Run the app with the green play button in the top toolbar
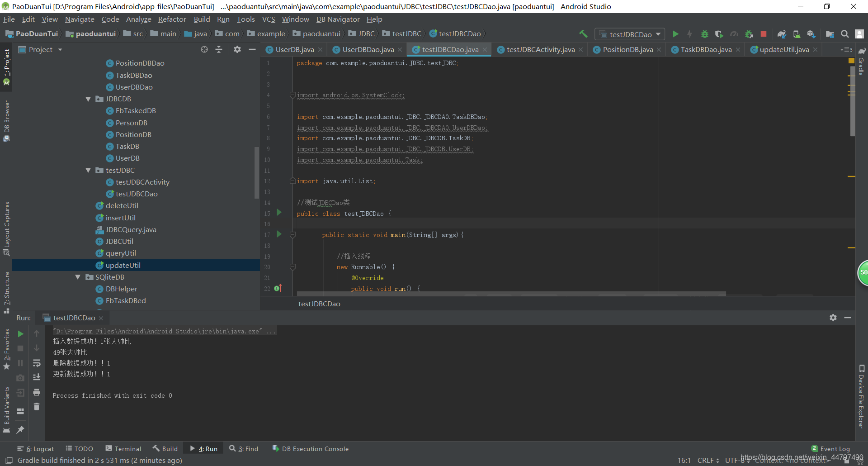The image size is (868, 466). click(675, 34)
